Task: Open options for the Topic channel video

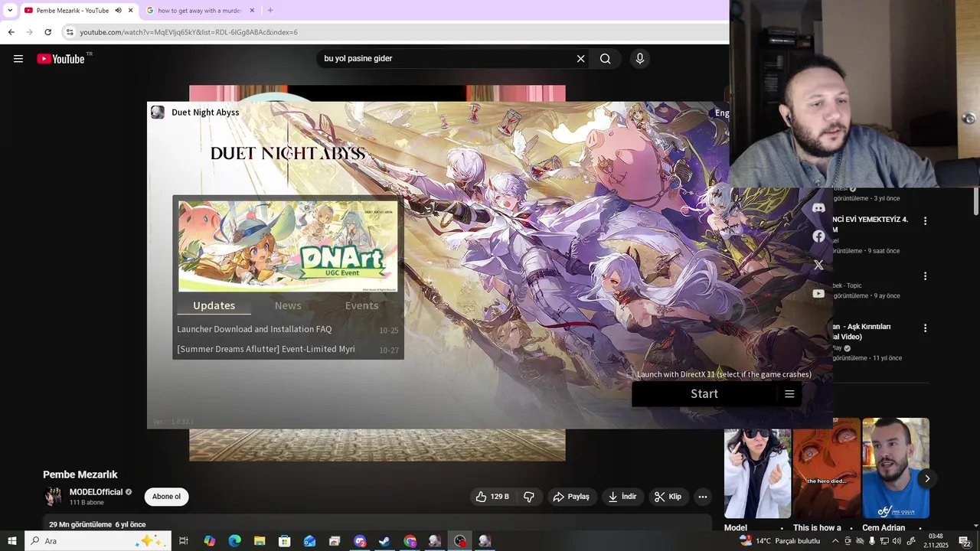Action: (x=925, y=276)
